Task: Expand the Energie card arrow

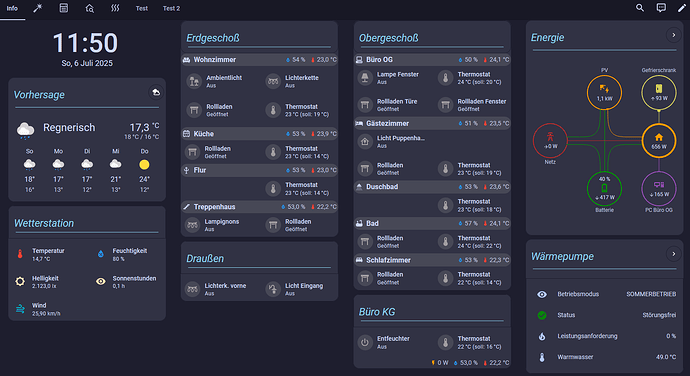Action: click(x=673, y=35)
